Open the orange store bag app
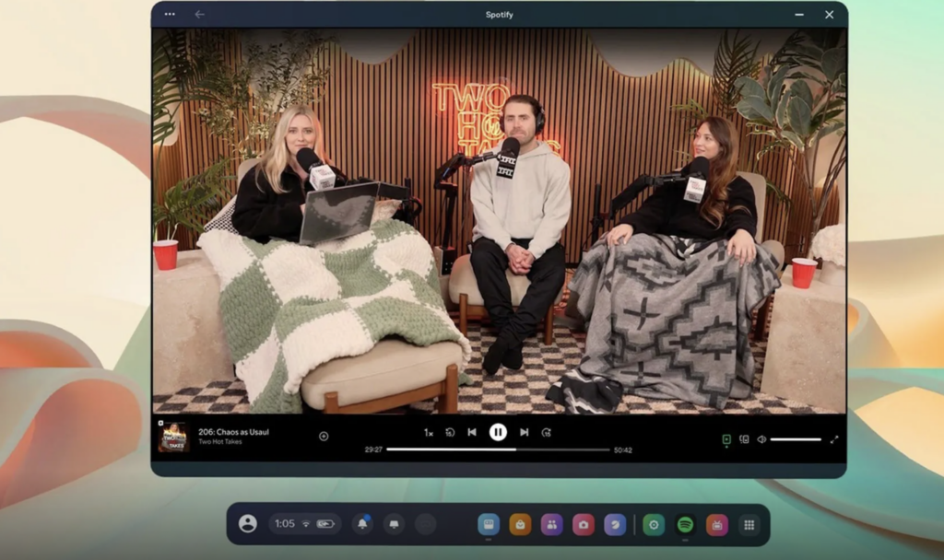The image size is (944, 560). click(520, 524)
